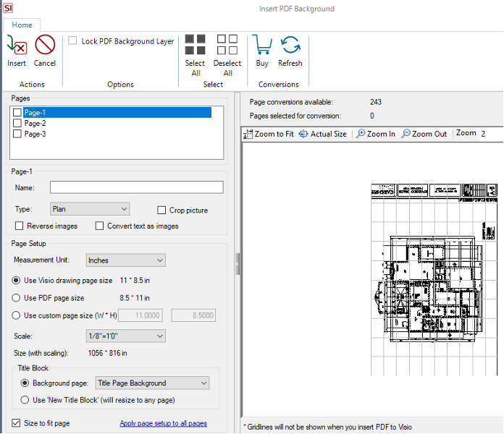Click the page Name text field
This screenshot has width=504, height=434.
pos(137,187)
